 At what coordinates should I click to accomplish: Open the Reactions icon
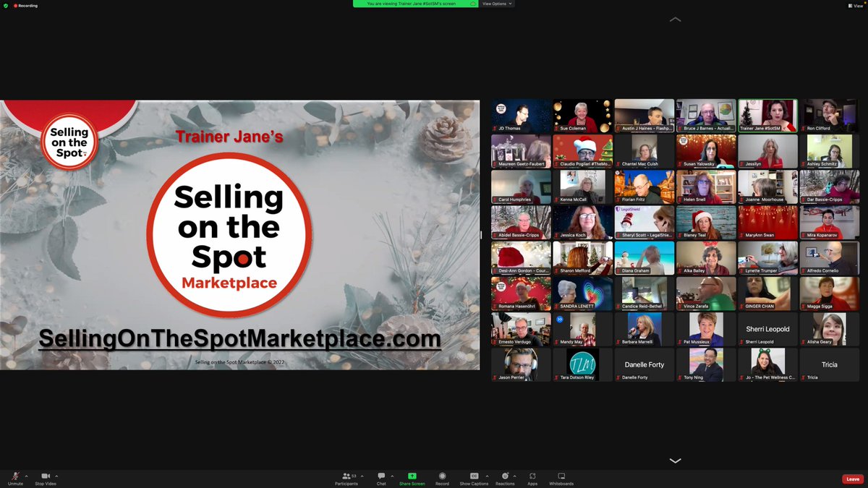(505, 476)
